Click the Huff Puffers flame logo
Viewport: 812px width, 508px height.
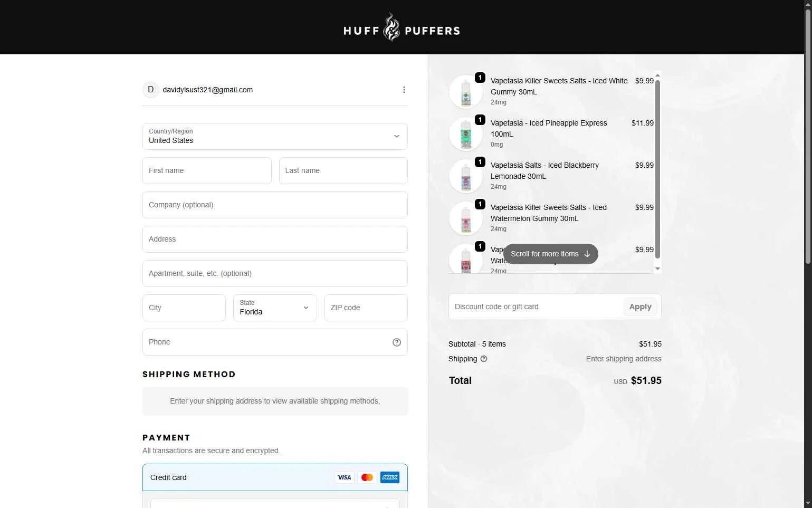(391, 27)
